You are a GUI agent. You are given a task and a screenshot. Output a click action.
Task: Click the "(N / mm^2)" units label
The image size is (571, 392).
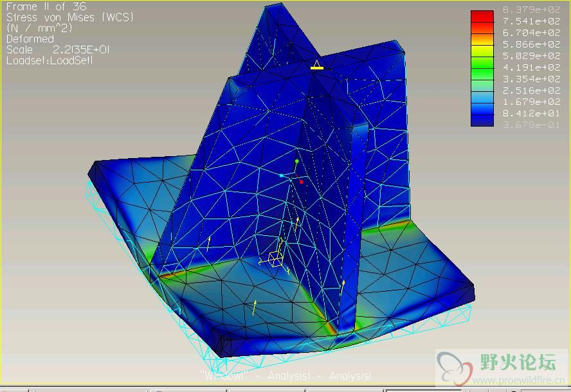click(39, 28)
